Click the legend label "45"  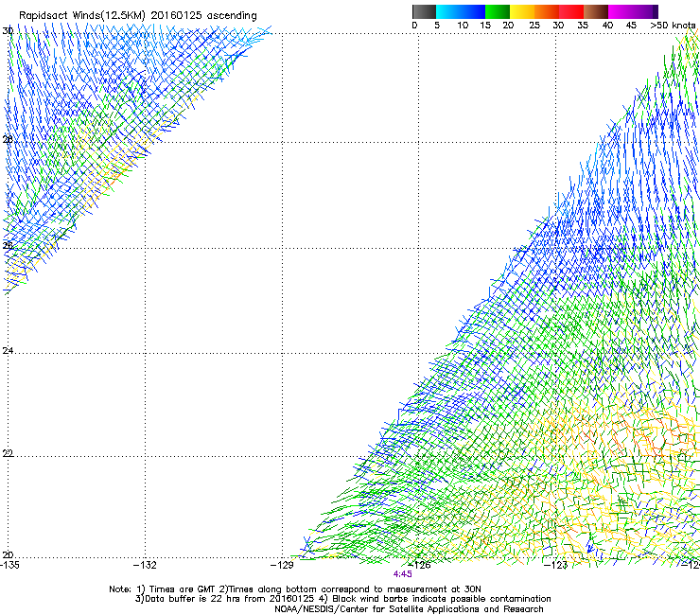pos(631,26)
